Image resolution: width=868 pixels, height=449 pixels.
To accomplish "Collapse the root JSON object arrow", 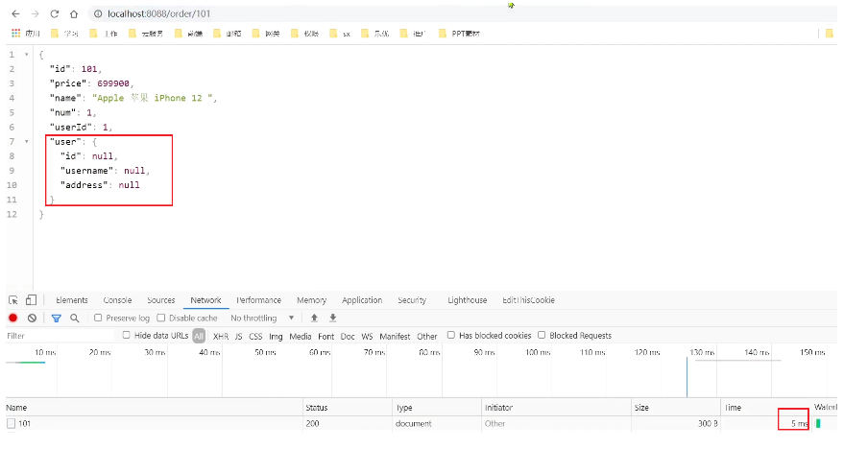I will click(26, 56).
